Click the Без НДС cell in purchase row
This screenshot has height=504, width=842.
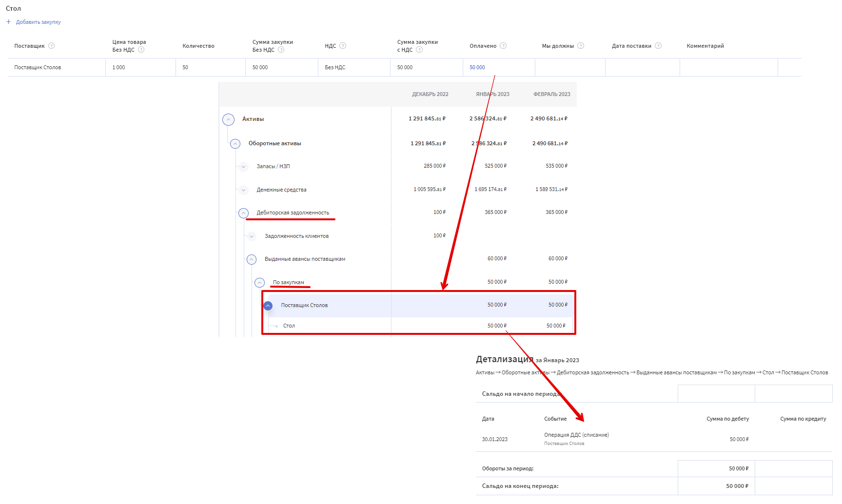coord(354,67)
